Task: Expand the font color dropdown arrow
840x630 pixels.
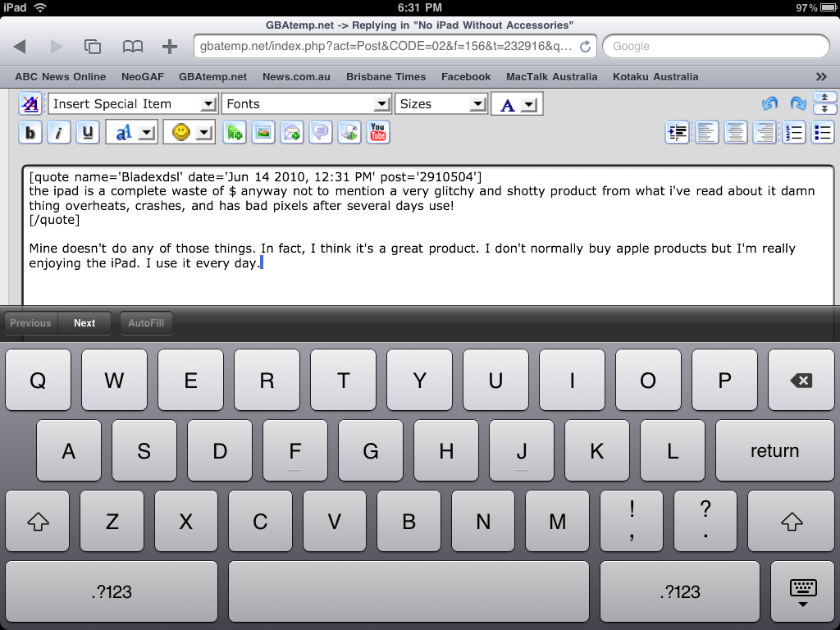Action: [529, 104]
